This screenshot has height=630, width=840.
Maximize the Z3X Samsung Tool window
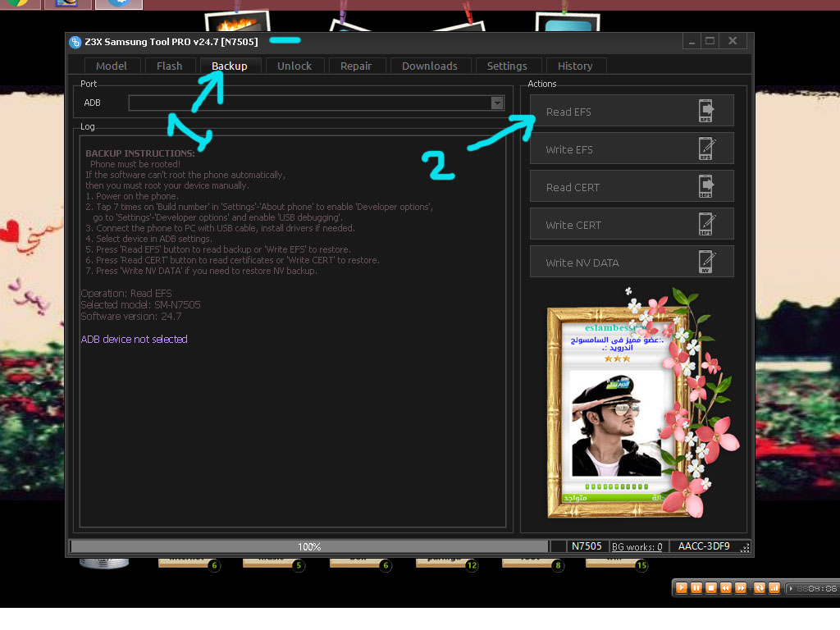point(710,41)
